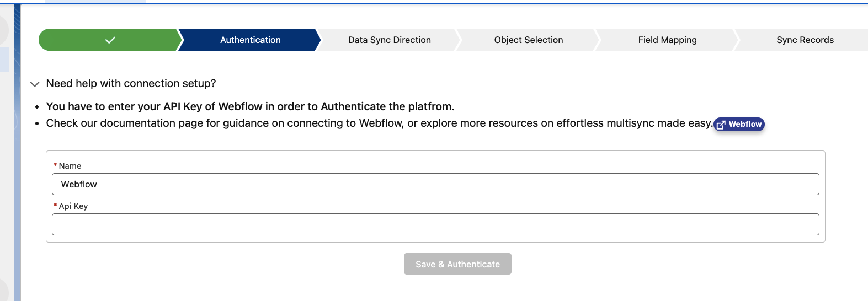Click the 'Need help with connection setup?' heading
The image size is (868, 301).
coord(131,83)
